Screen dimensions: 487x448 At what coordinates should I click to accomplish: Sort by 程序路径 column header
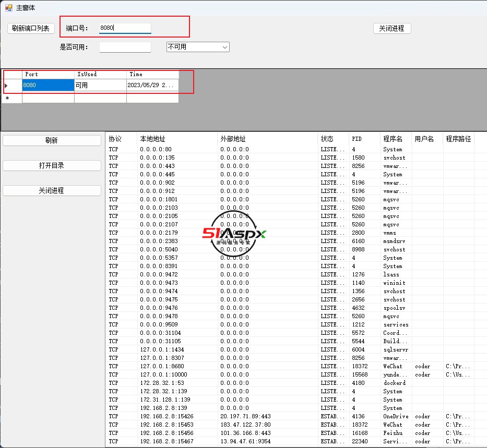[459, 139]
